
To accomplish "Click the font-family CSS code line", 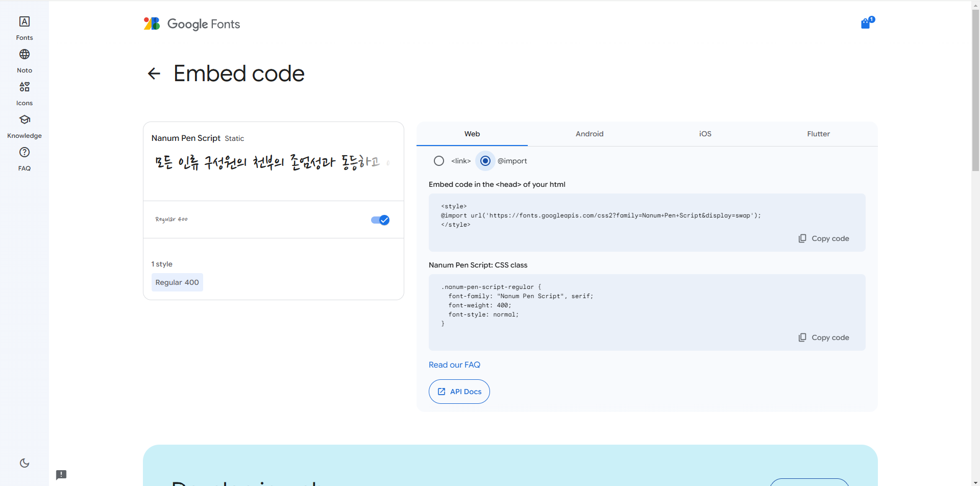I will pos(521,296).
